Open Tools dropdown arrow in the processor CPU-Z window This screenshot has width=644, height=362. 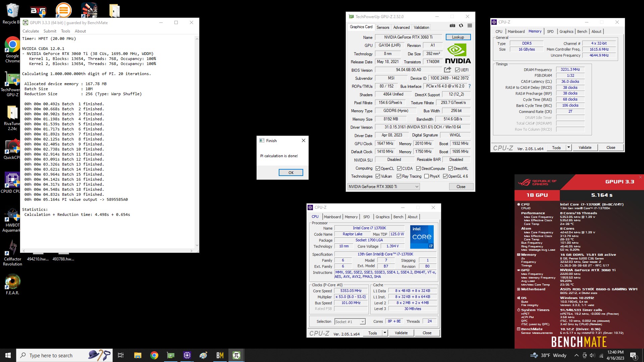[385, 333]
